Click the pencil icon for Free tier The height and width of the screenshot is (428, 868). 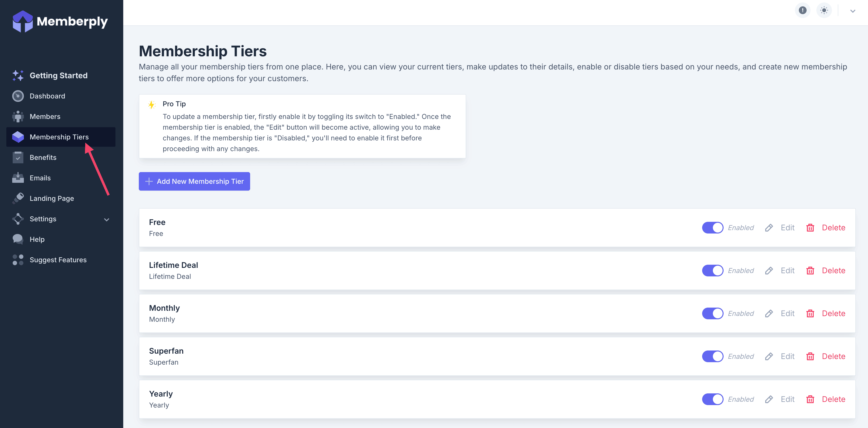769,228
